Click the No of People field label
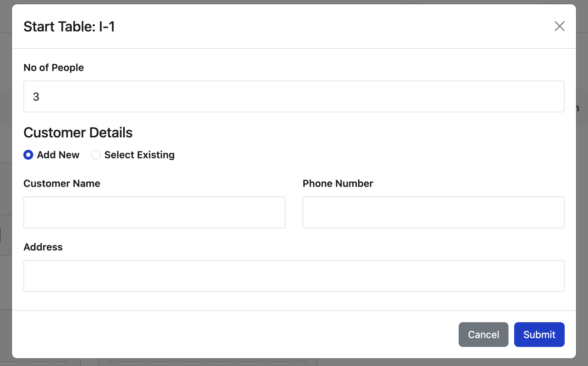 54,67
